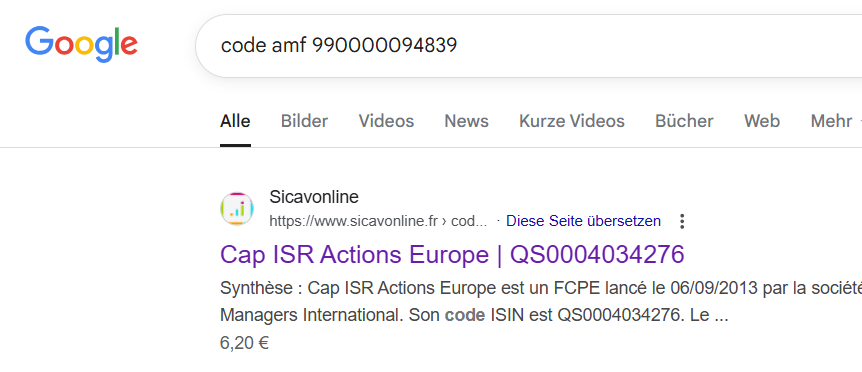Go to the Kurze Videos tab
The image size is (862, 372).
[572, 121]
